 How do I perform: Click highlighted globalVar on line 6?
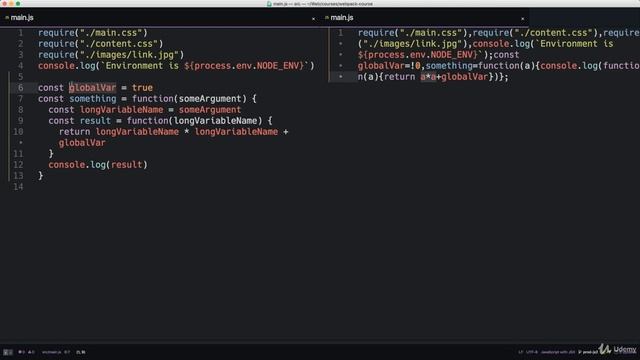pyautogui.click(x=92, y=88)
